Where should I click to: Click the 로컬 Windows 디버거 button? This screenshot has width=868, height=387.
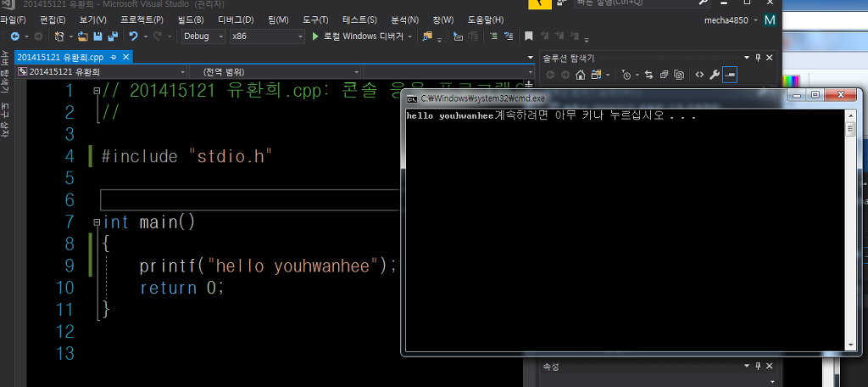click(x=358, y=36)
